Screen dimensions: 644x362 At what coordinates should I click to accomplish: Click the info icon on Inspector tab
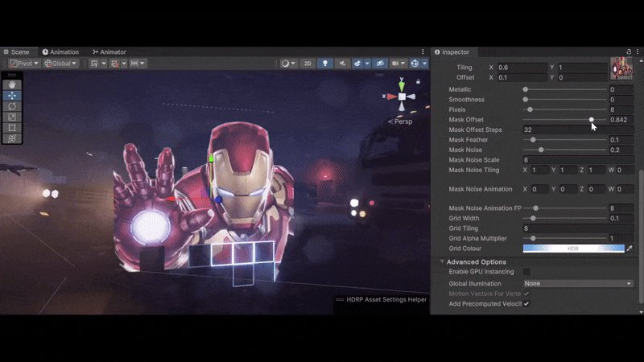[x=437, y=52]
